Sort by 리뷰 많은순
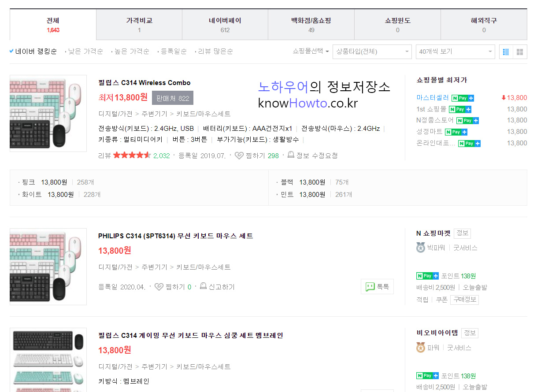537x392 pixels. coord(215,52)
